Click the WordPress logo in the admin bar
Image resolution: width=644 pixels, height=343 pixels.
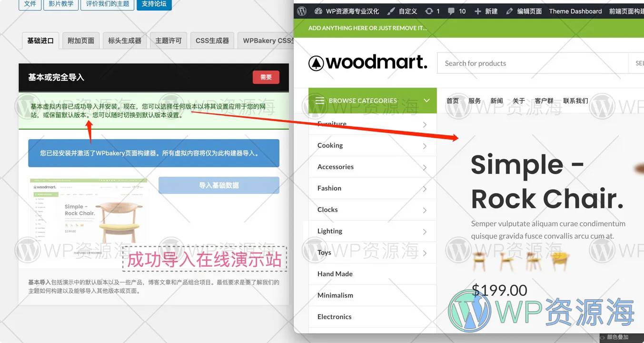click(x=301, y=10)
